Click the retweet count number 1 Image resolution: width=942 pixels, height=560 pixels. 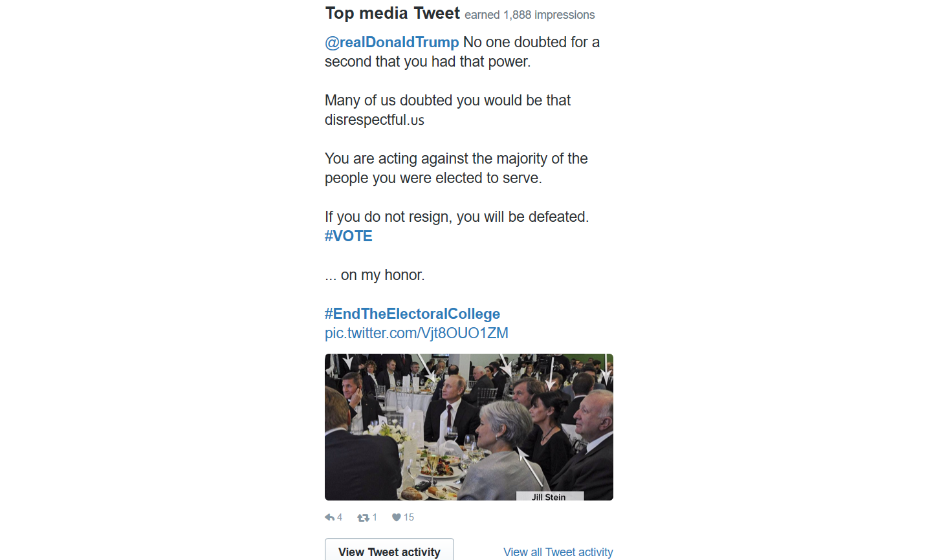(x=375, y=517)
